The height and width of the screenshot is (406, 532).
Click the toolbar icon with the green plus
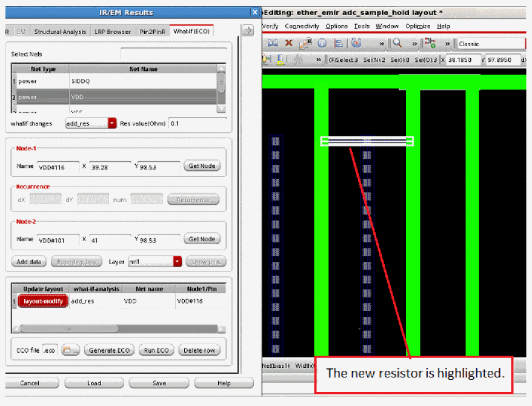pos(430,43)
